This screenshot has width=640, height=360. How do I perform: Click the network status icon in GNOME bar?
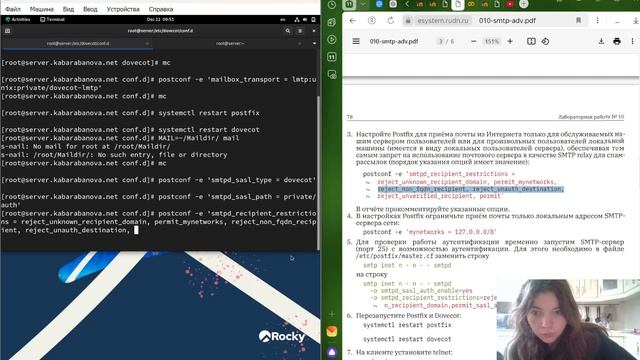point(297,19)
